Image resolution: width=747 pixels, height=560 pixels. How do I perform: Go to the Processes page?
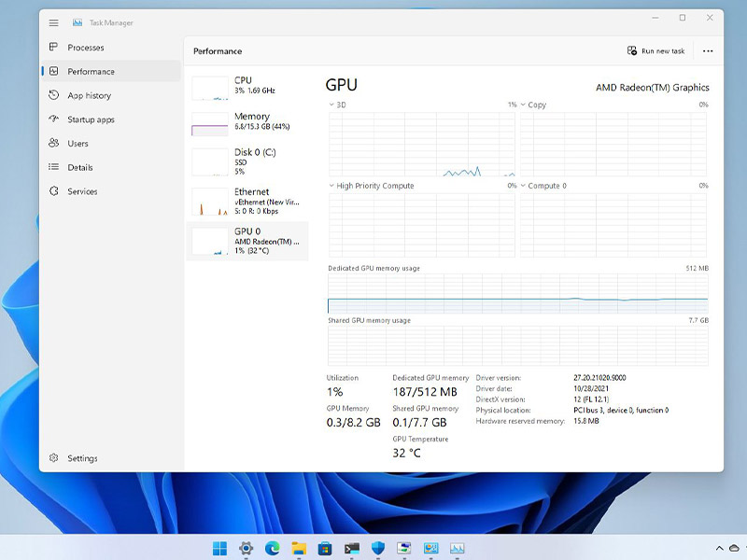pos(86,48)
